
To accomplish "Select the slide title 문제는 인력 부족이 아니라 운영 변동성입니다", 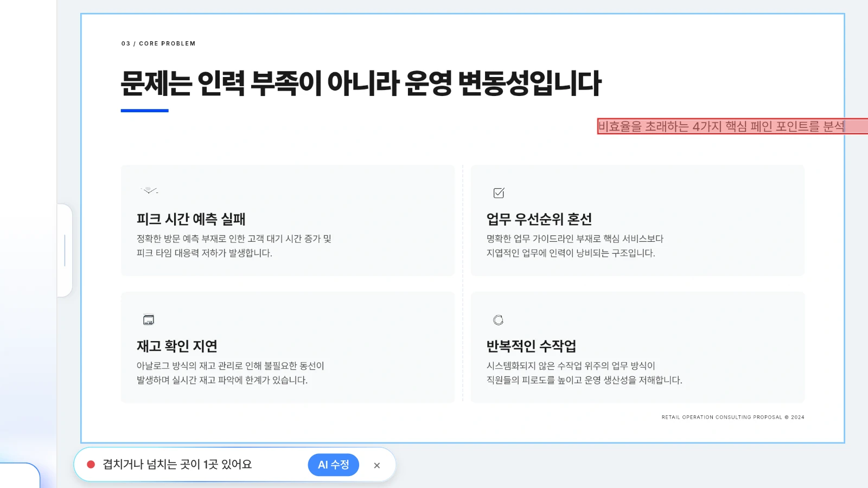I will click(x=361, y=83).
